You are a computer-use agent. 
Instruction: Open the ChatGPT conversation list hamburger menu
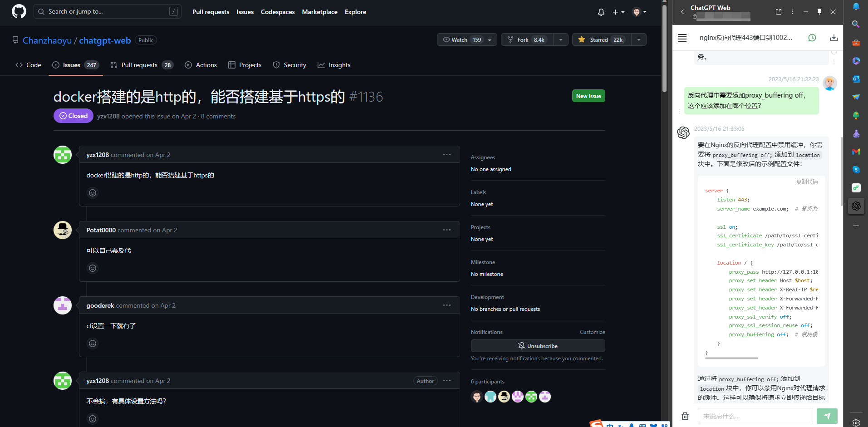coord(682,38)
